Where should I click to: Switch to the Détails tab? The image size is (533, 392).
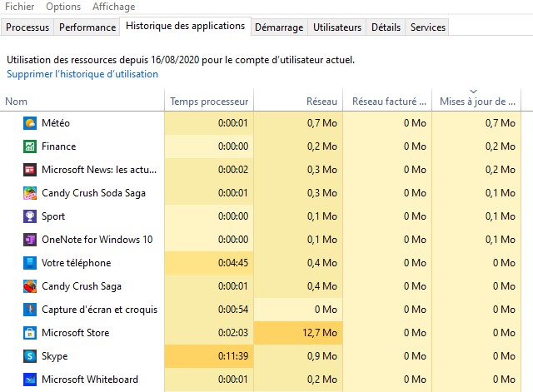[x=386, y=27]
